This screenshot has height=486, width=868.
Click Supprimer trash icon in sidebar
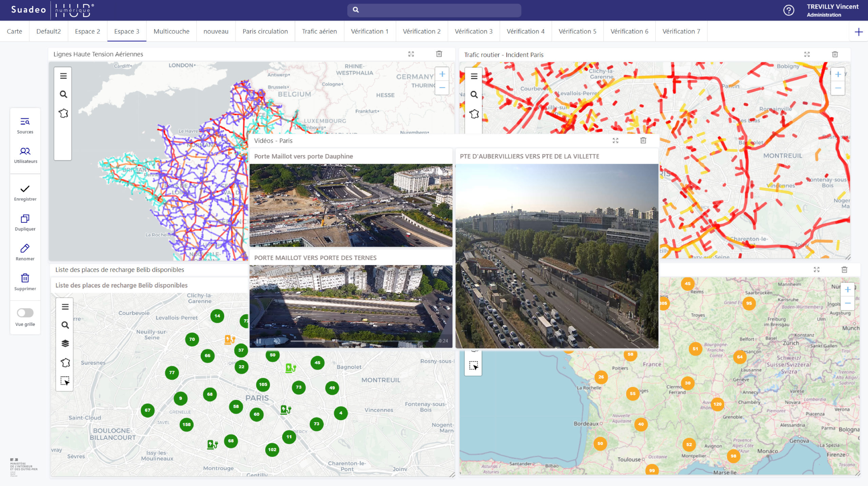25,278
